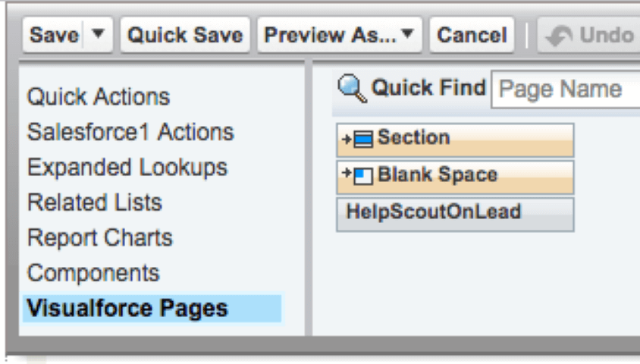Viewport: 640px width, 364px height.
Task: Click the Quick Find label text
Action: (x=428, y=88)
